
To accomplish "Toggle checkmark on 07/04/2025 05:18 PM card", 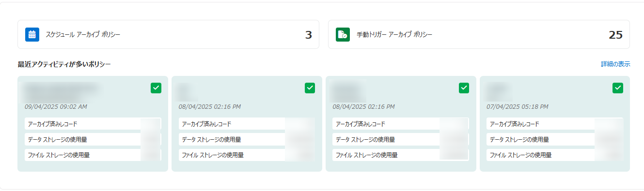I will 618,88.
